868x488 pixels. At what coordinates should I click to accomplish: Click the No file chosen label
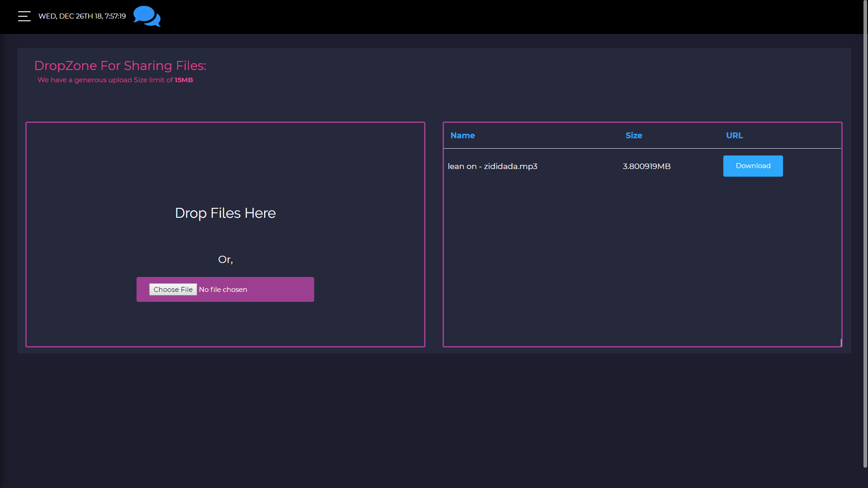coord(223,290)
